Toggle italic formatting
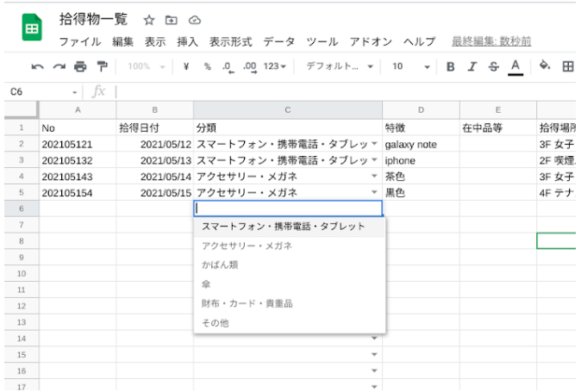Viewport: 581px width, 392px height. [x=472, y=66]
